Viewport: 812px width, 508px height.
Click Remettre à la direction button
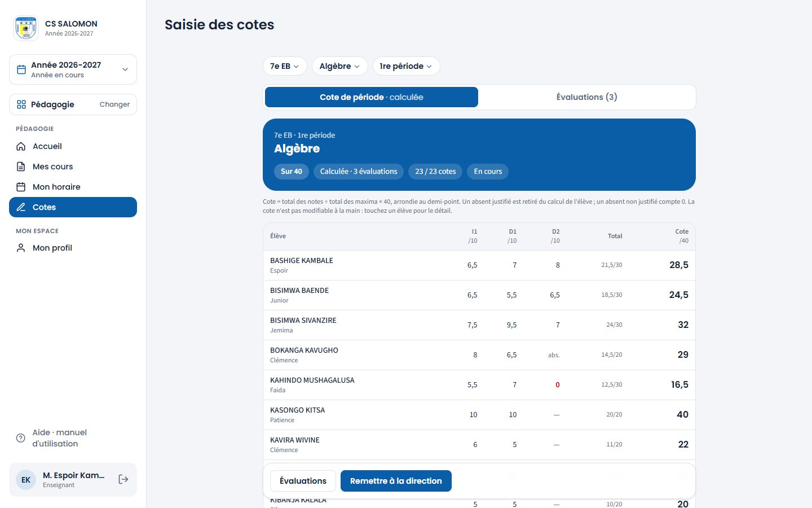pos(396,481)
